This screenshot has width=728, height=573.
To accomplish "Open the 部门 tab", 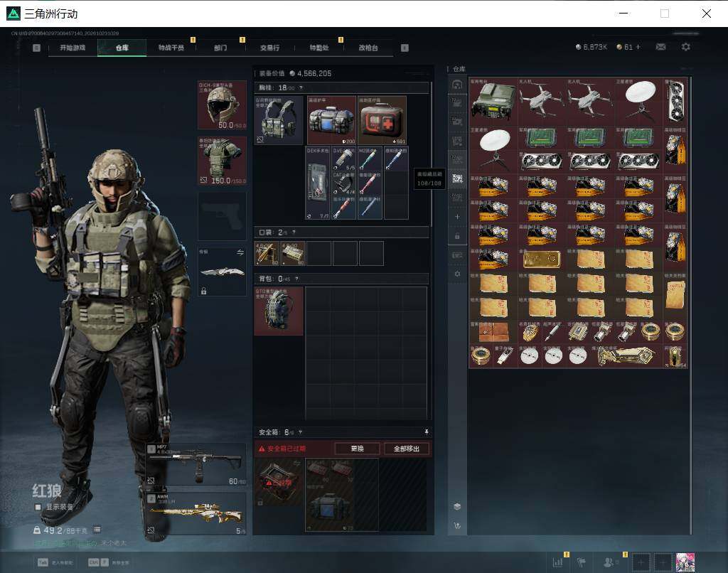I will (220, 48).
